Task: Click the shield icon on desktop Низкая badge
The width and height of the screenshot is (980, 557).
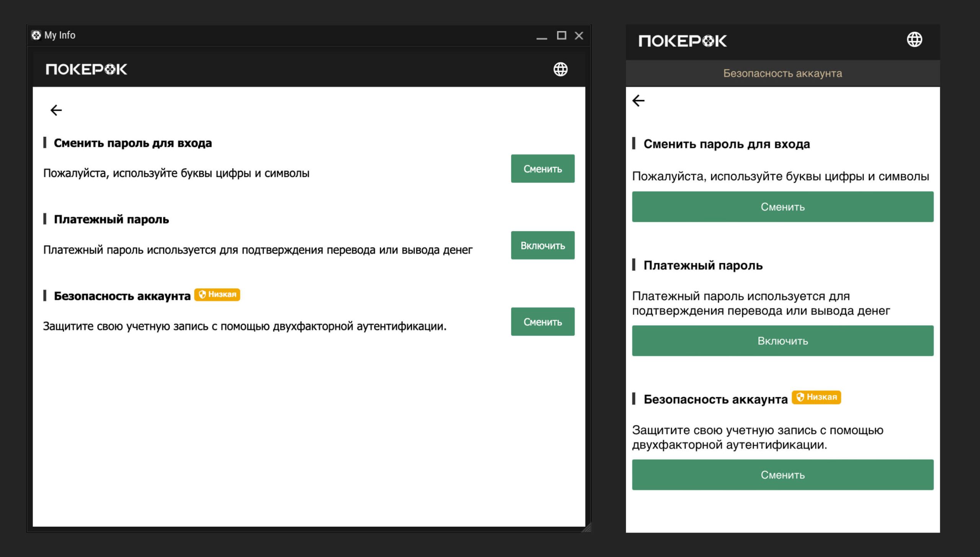Action: (203, 295)
